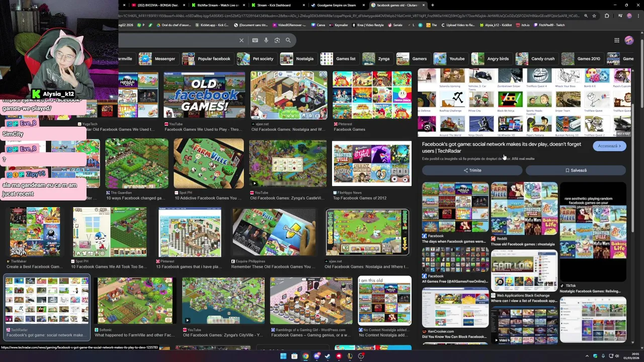Click the large preview image of game icons

coord(523,103)
